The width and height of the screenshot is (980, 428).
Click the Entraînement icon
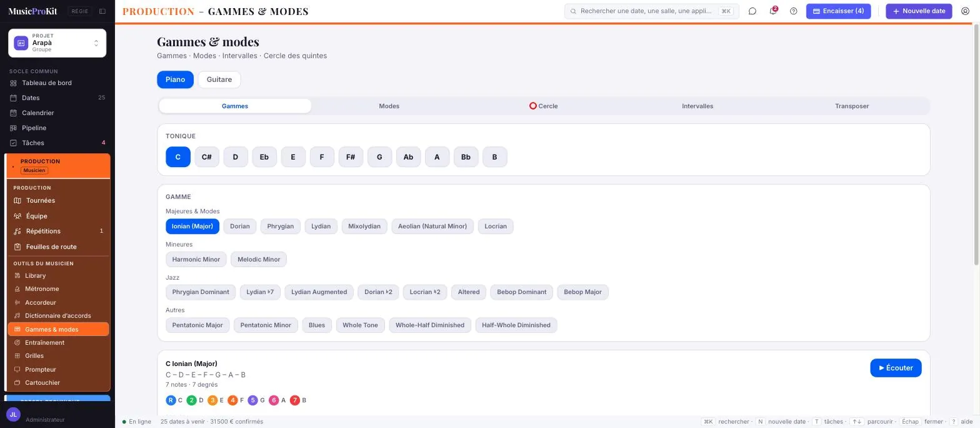click(17, 343)
